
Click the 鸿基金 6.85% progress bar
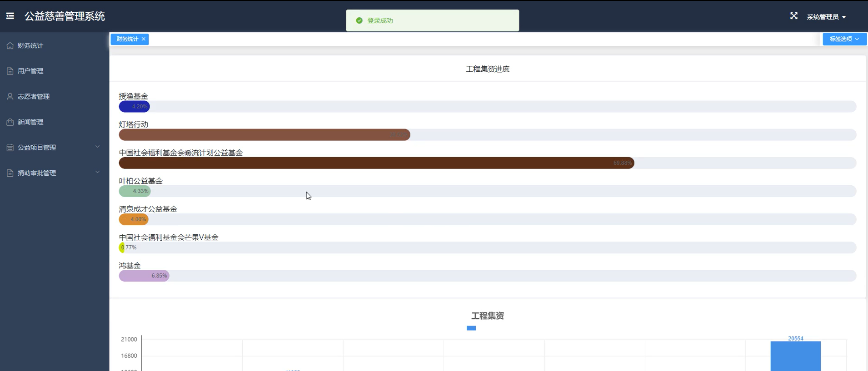coord(488,276)
